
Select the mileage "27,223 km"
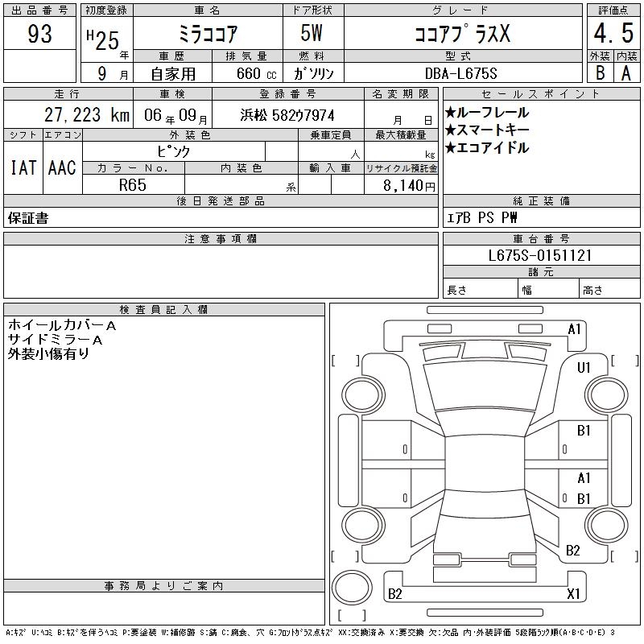pyautogui.click(x=87, y=114)
